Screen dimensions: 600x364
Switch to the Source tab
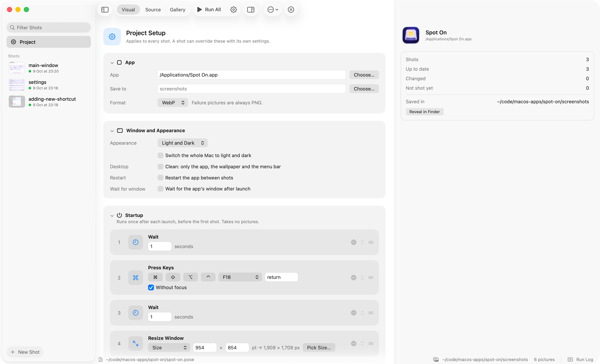(153, 10)
